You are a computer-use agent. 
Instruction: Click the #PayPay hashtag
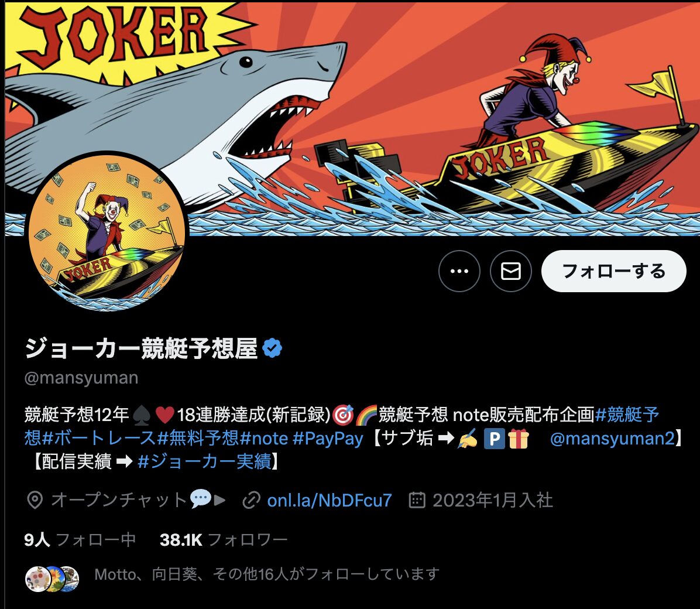click(x=328, y=438)
